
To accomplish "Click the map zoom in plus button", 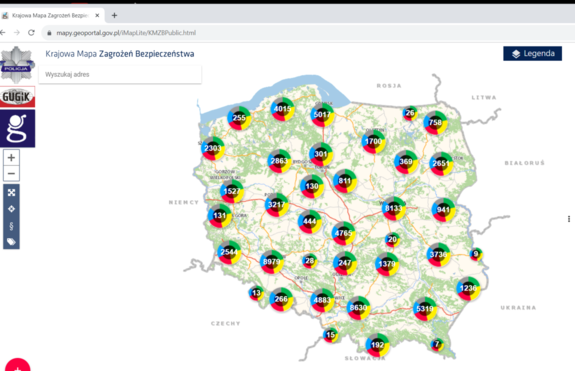I will coord(11,158).
